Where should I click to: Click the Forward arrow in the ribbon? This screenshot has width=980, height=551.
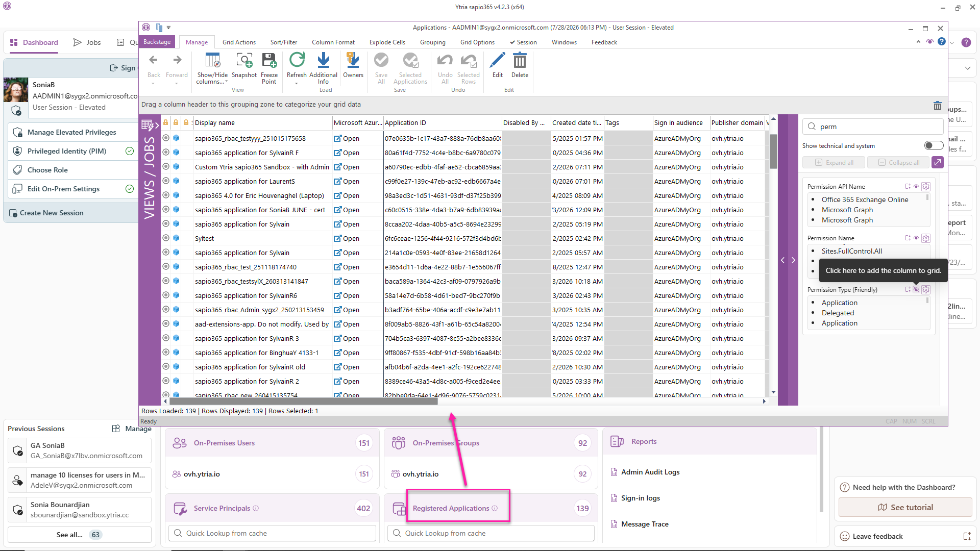pos(177,60)
